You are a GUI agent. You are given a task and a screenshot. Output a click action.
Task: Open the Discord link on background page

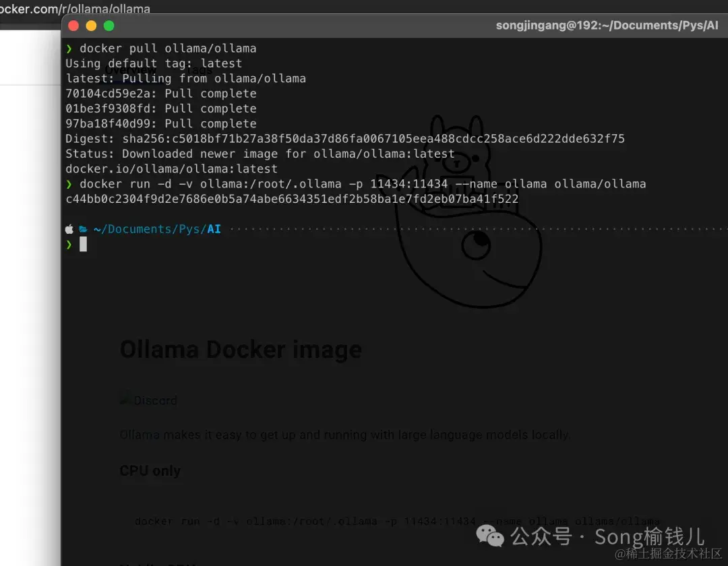148,400
